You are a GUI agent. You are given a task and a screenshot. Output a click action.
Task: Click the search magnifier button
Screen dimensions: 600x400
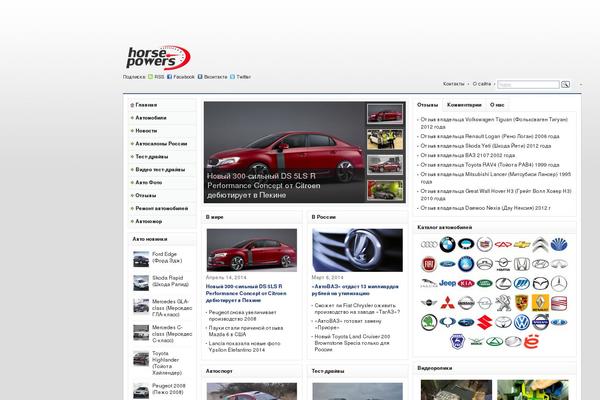(x=565, y=84)
